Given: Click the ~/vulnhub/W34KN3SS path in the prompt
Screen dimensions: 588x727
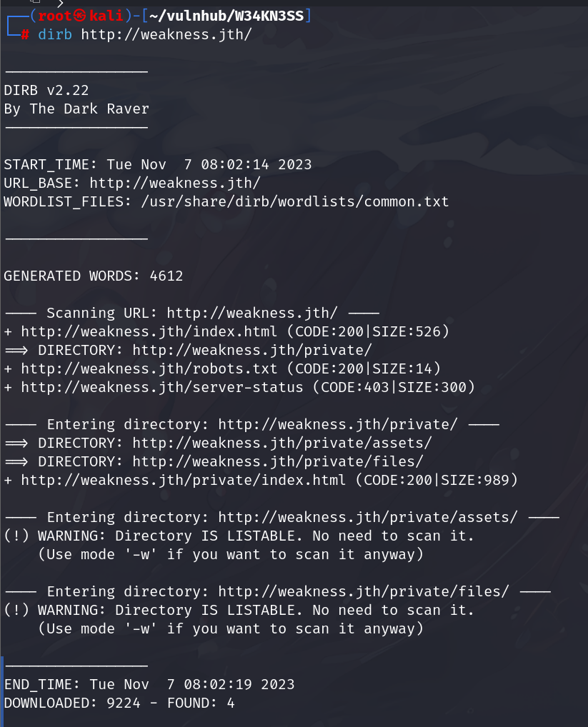Looking at the screenshot, I should click(x=230, y=16).
